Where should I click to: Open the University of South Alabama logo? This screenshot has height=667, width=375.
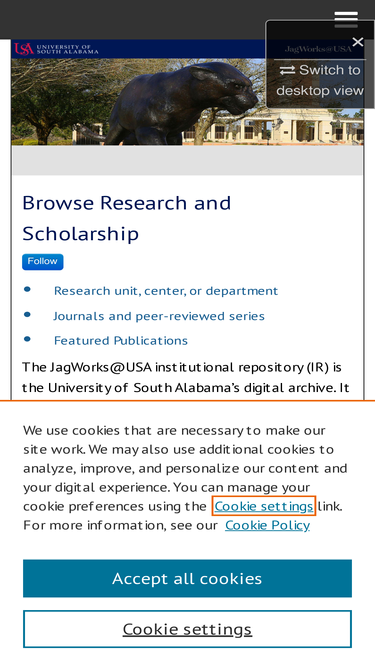point(56,48)
